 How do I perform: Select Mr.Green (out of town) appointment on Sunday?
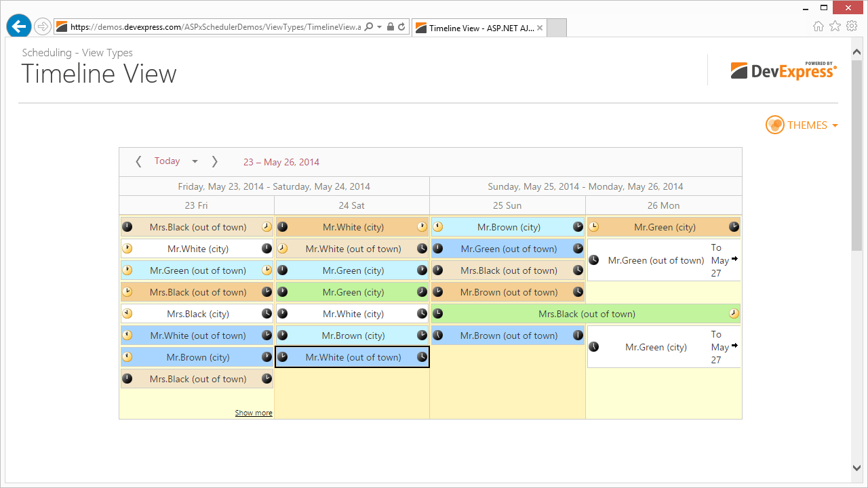coord(508,249)
